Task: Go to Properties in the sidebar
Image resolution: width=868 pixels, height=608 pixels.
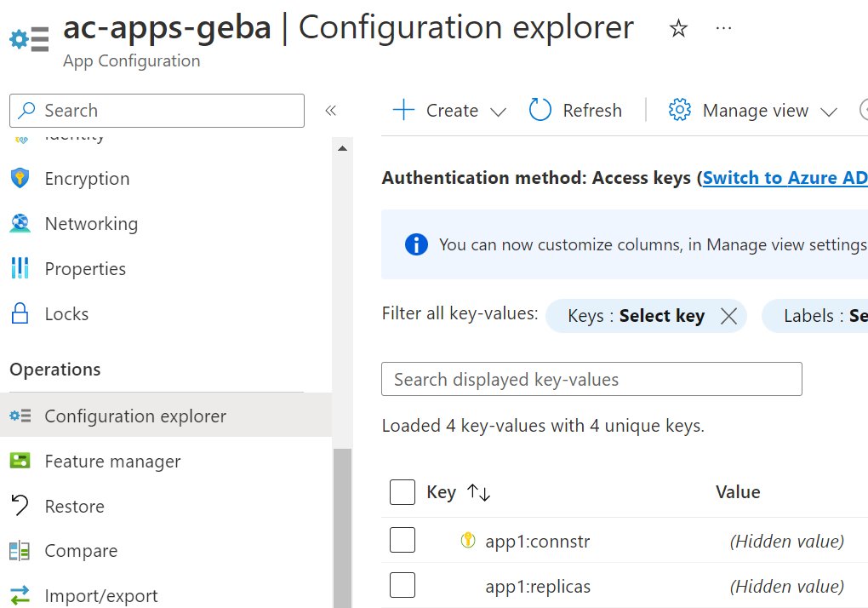Action: click(x=85, y=268)
